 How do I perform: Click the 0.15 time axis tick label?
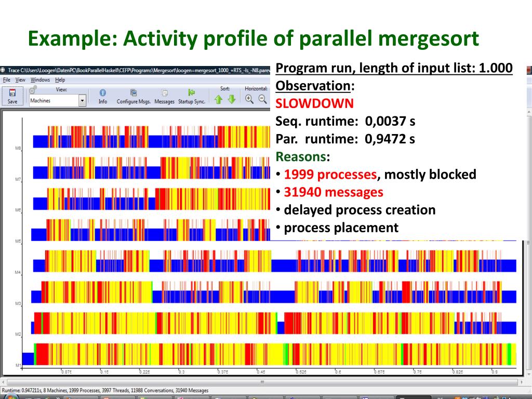[104, 372]
